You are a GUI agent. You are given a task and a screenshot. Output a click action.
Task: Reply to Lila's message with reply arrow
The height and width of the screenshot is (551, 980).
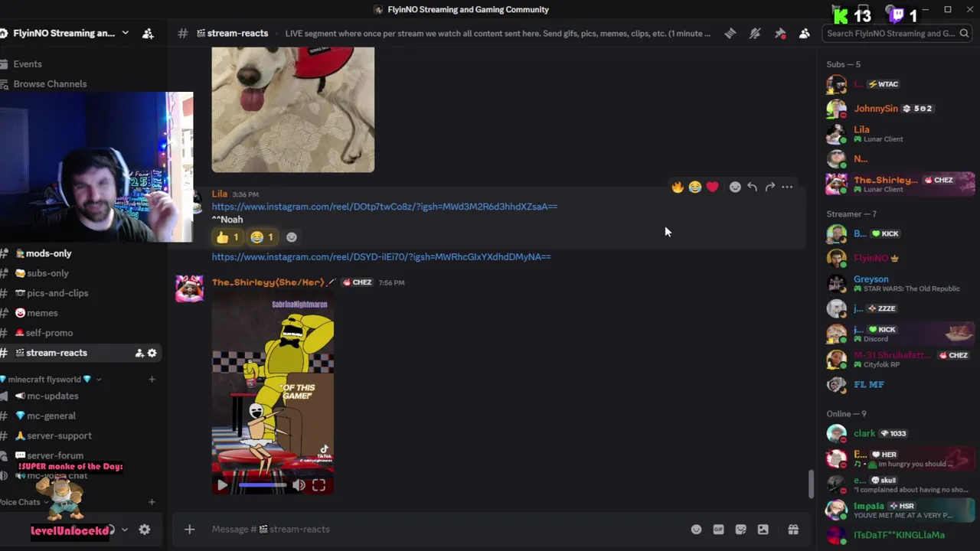coord(753,187)
